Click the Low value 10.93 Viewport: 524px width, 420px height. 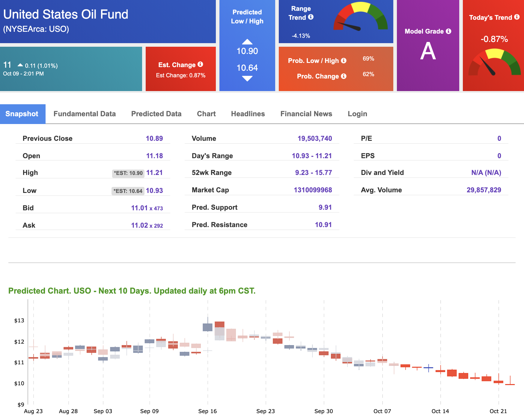pos(154,191)
